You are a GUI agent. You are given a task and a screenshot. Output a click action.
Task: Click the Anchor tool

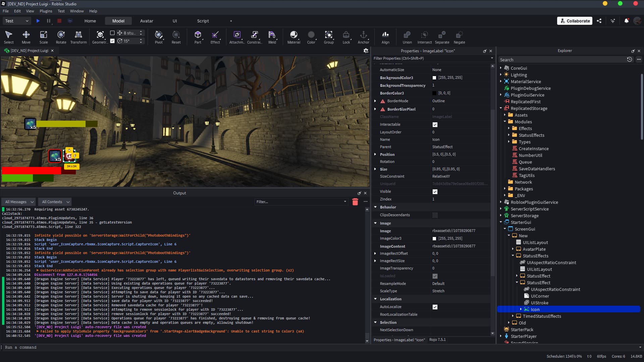pos(363,37)
